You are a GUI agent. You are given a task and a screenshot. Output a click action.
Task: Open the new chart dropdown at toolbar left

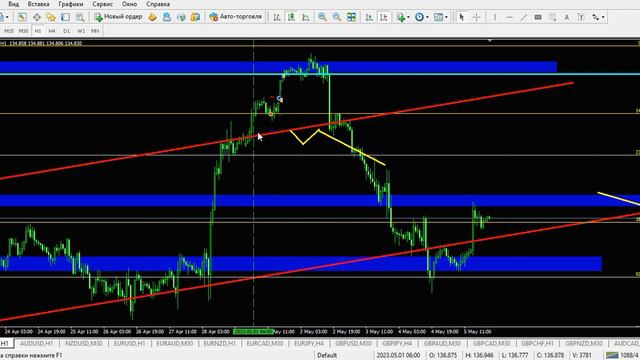tap(4, 17)
